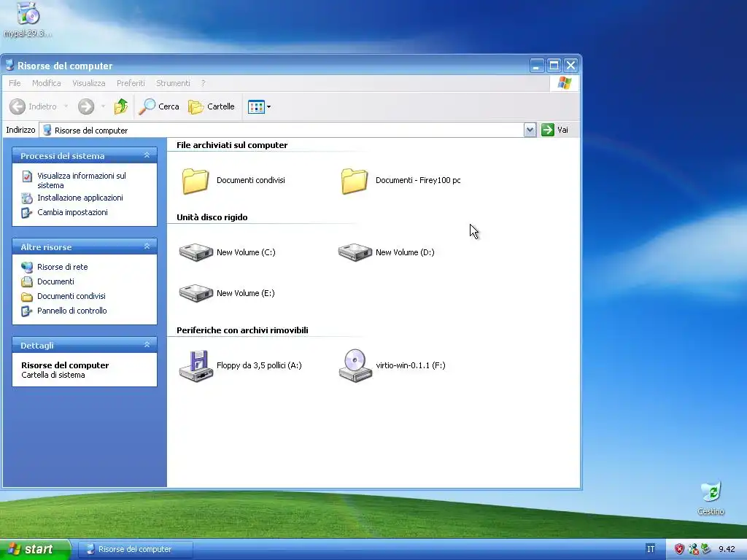Click the window title bar computer icon
This screenshot has width=747, height=560.
9,65
